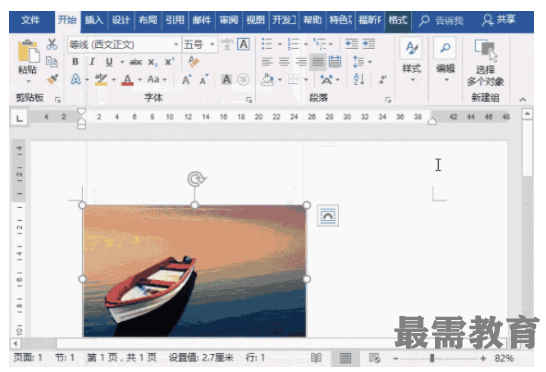Click Select Multiple Objects button
The width and height of the screenshot is (546, 372).
(485, 63)
